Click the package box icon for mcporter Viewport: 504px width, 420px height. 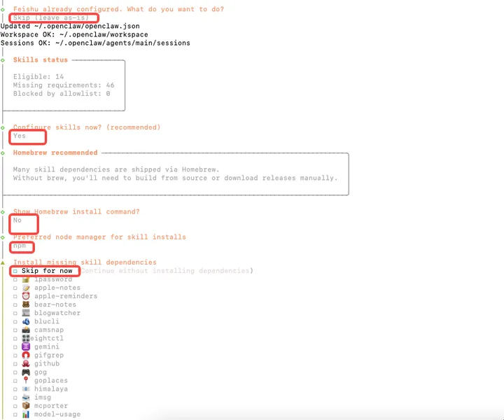(26, 406)
